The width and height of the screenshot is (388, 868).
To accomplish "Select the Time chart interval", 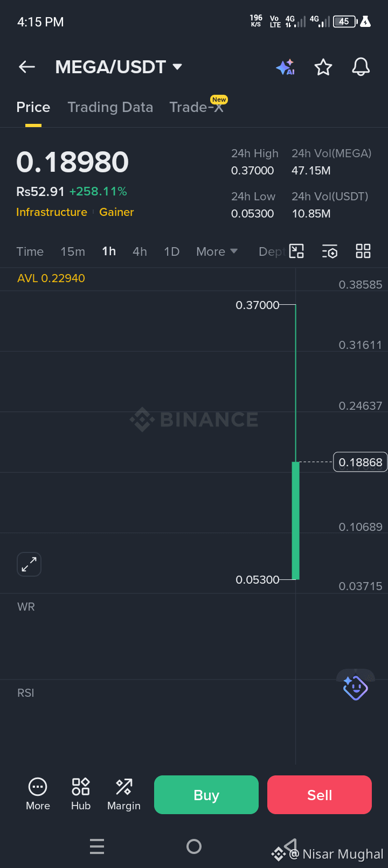I will click(x=30, y=251).
